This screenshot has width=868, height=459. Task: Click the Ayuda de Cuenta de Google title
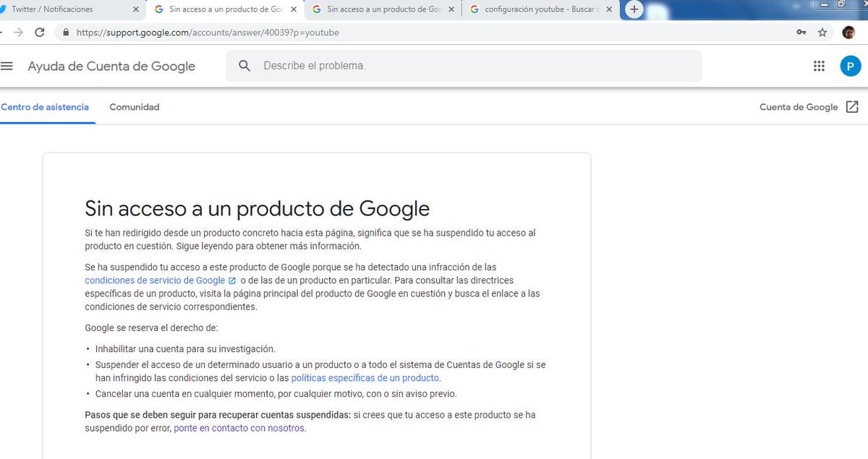(x=111, y=66)
